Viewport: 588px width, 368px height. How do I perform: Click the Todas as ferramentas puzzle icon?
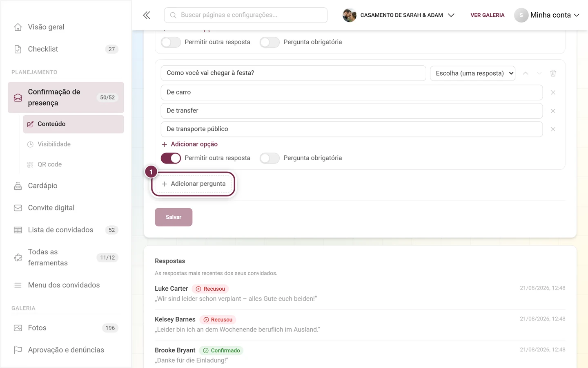pos(18,258)
